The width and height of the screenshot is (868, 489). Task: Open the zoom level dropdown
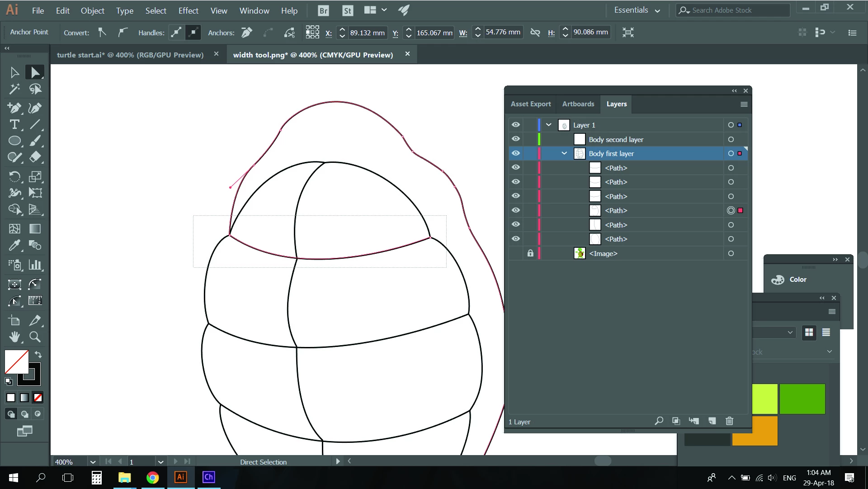pos(93,462)
